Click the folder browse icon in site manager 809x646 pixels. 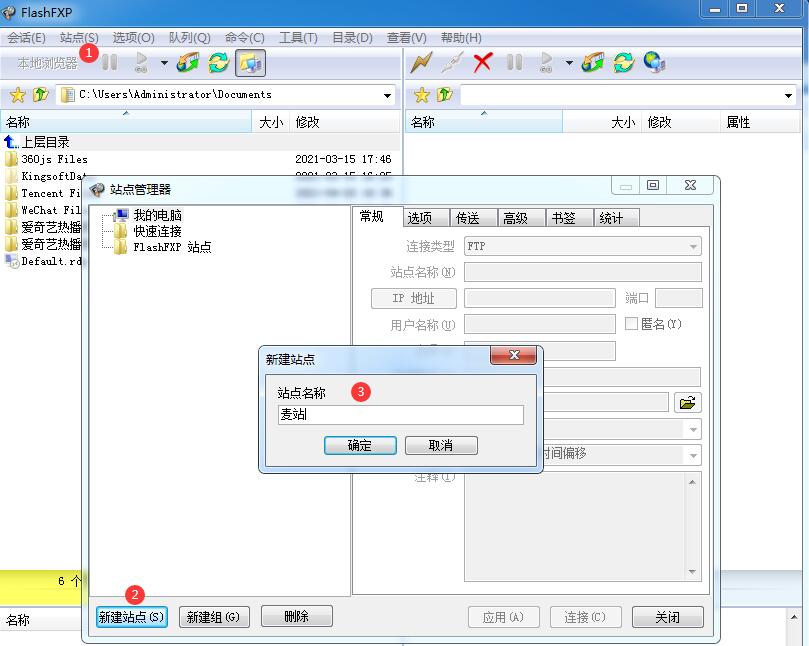tap(686, 402)
